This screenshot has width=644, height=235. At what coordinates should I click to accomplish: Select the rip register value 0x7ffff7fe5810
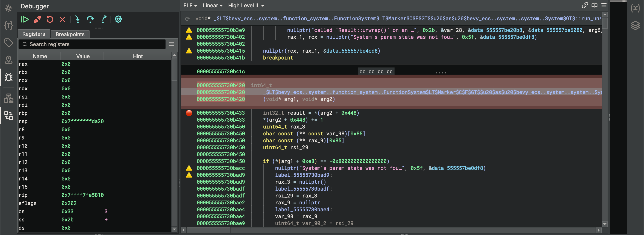coord(82,195)
